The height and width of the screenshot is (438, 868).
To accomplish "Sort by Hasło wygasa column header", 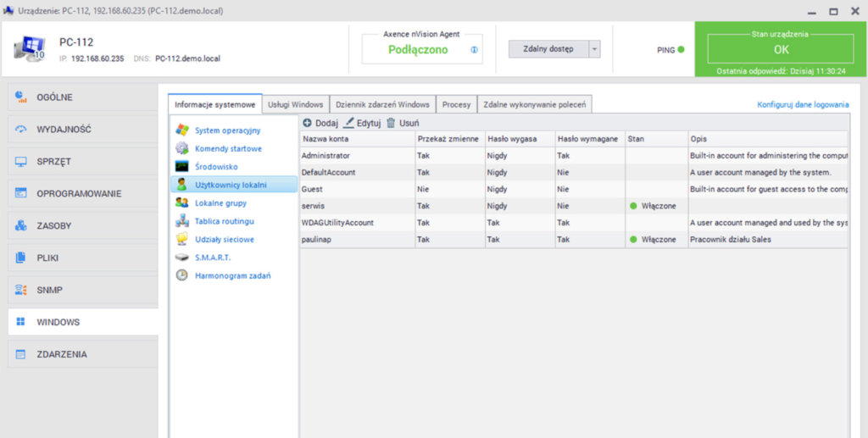I will [520, 139].
